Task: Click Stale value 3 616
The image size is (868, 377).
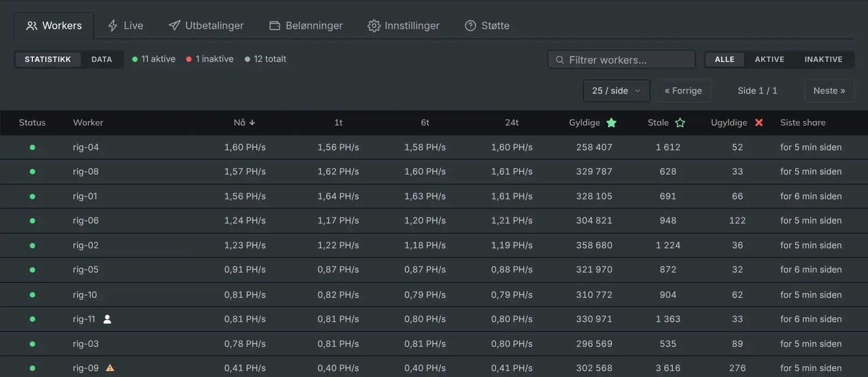Action: tap(668, 368)
